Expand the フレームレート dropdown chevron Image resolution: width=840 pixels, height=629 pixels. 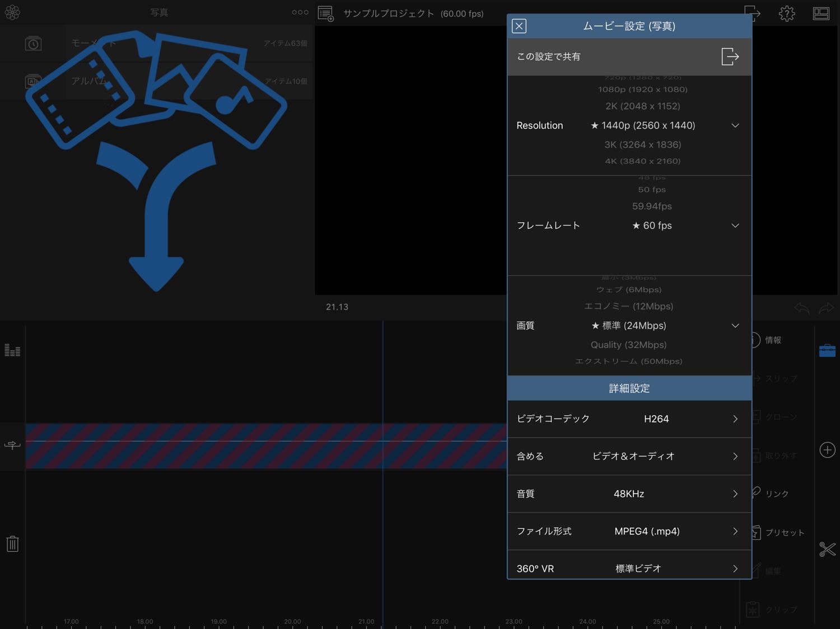(735, 226)
